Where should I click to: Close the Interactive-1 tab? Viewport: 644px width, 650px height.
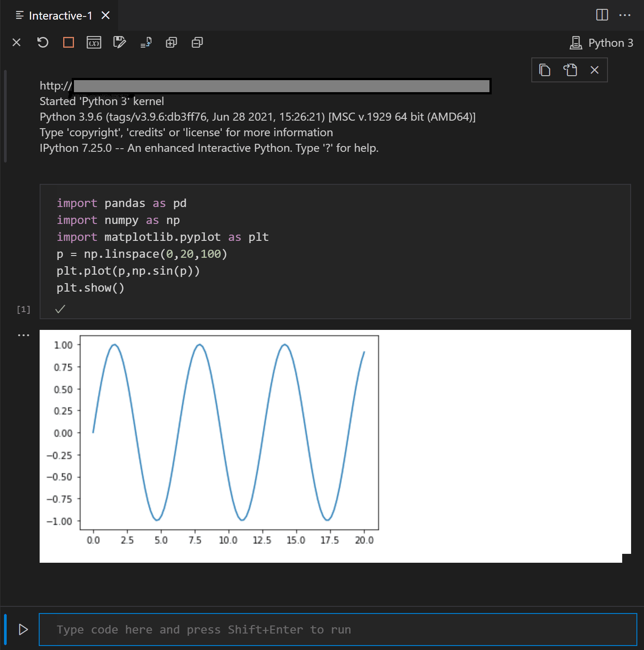click(x=105, y=15)
